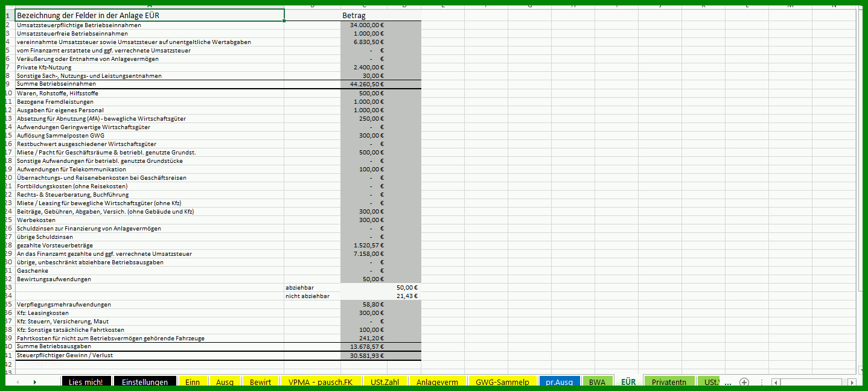The width and height of the screenshot is (868, 391).
Task: Select the amount 21,43 €
Action: 407,296
